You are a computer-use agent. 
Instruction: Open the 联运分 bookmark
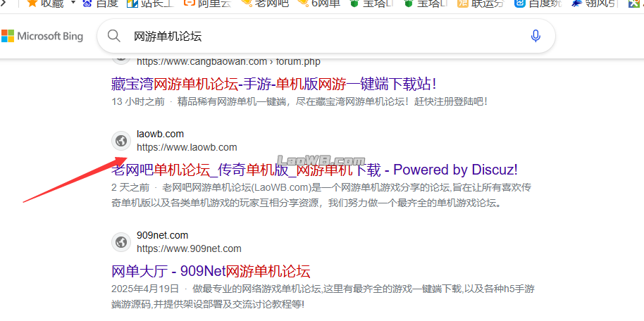pos(481,4)
